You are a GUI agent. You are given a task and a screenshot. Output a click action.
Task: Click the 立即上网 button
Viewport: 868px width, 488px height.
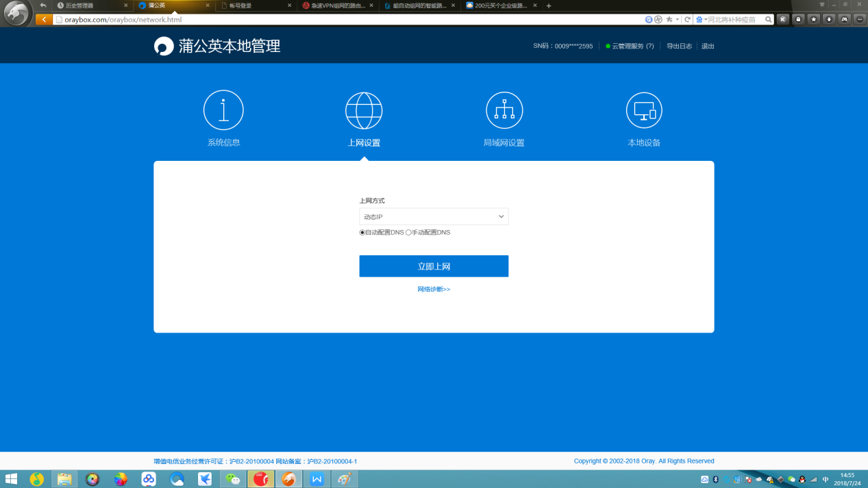434,266
